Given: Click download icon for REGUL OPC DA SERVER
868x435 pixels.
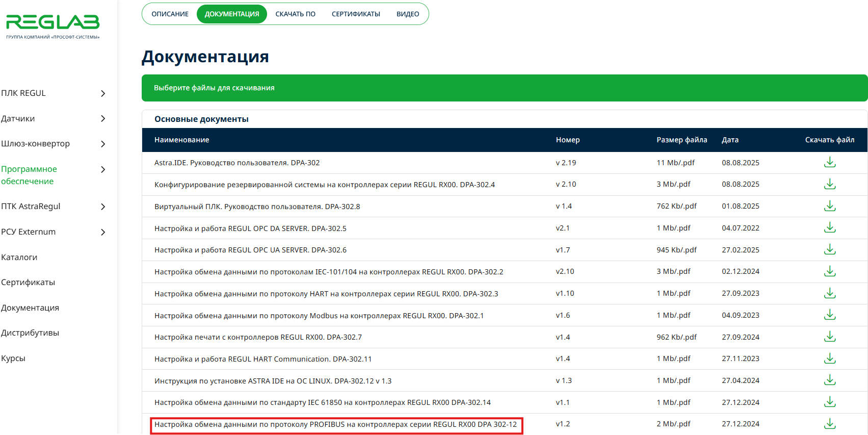Looking at the screenshot, I should click(x=829, y=228).
